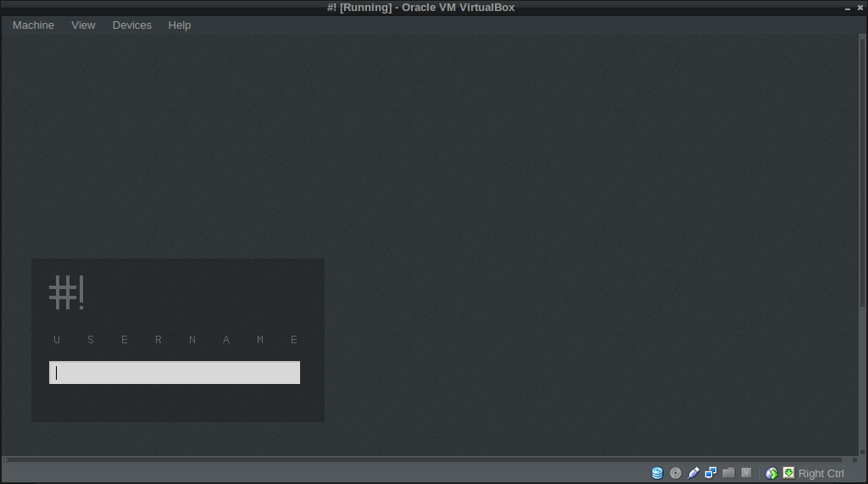
Task: Click the username input field
Action: (x=175, y=373)
